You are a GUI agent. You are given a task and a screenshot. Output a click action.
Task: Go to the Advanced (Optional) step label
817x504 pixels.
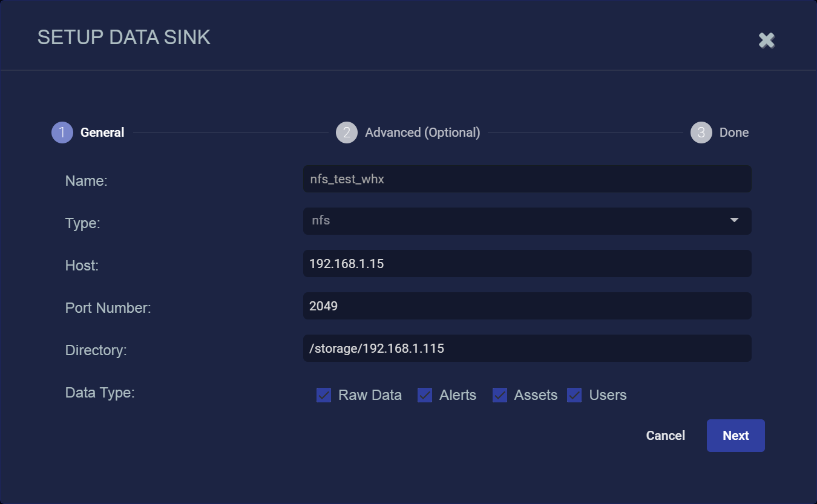pyautogui.click(x=422, y=133)
